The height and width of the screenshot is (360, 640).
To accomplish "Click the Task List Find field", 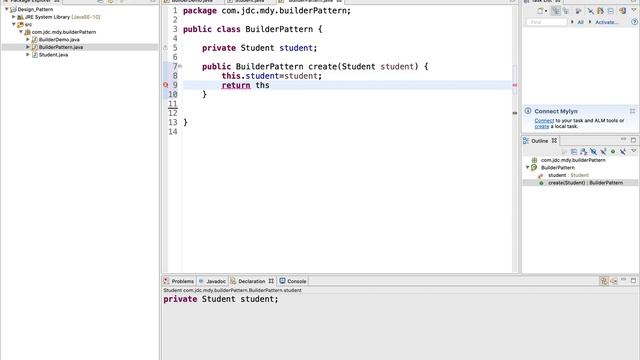I will (x=546, y=22).
